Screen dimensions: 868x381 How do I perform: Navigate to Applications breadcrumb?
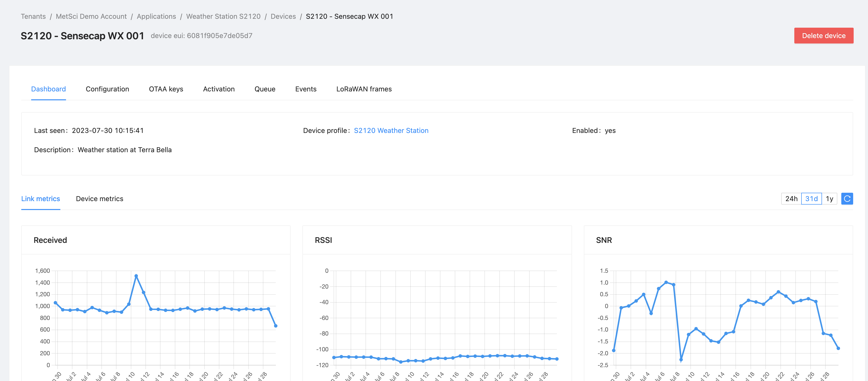coord(156,16)
